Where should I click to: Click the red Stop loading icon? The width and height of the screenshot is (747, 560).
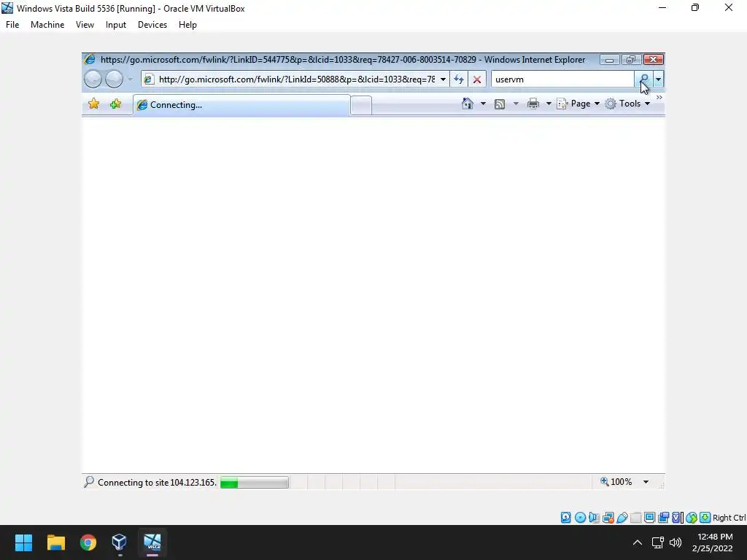[x=477, y=79]
